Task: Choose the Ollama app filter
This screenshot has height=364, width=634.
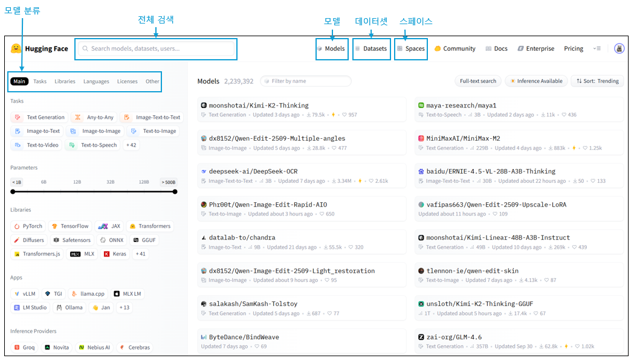Action: click(70, 307)
